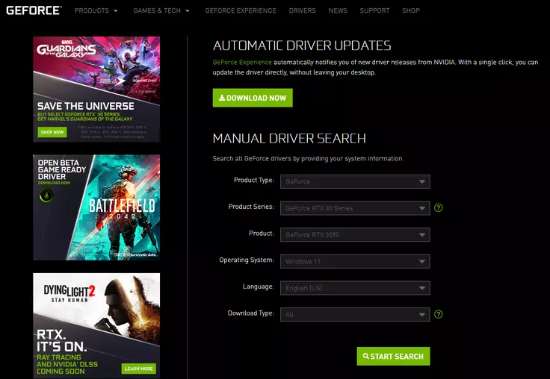Go to GeForce Experience page

click(x=241, y=11)
